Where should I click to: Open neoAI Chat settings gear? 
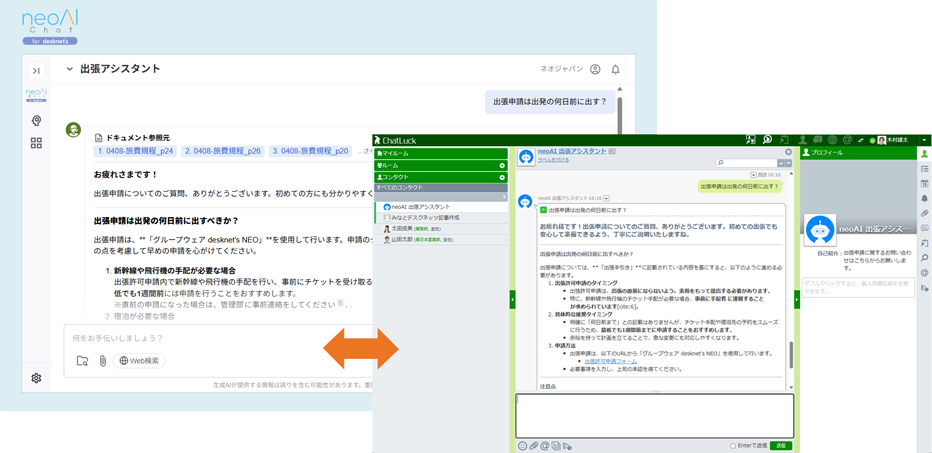(36, 378)
